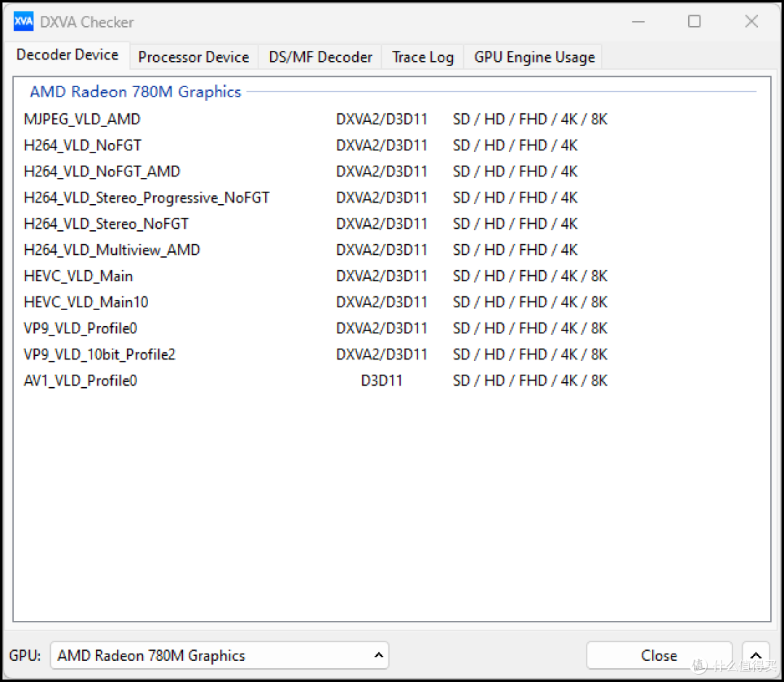
Task: Click the resolution list for H264_VLD_Multiview_AMD
Action: pos(515,250)
